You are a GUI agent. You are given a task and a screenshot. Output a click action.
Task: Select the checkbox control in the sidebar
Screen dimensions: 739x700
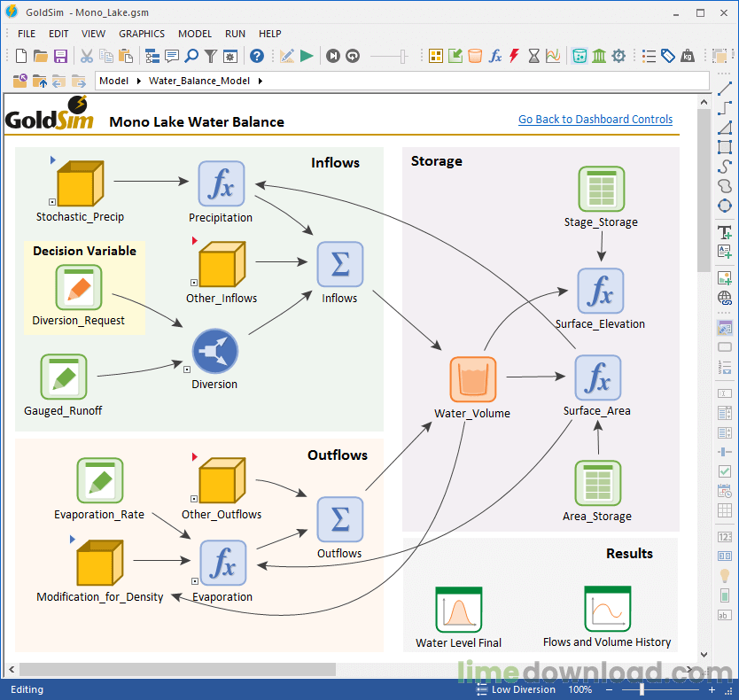point(724,471)
